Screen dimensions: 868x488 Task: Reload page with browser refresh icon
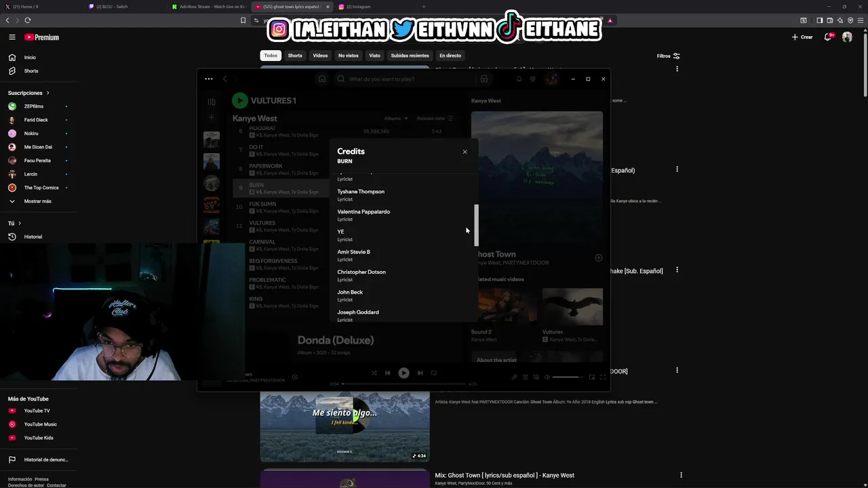pyautogui.click(x=28, y=20)
